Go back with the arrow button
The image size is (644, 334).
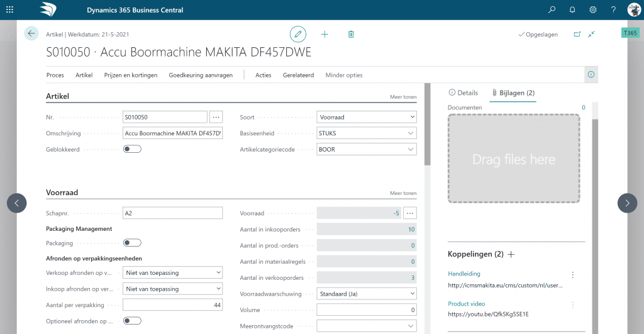[x=31, y=34]
